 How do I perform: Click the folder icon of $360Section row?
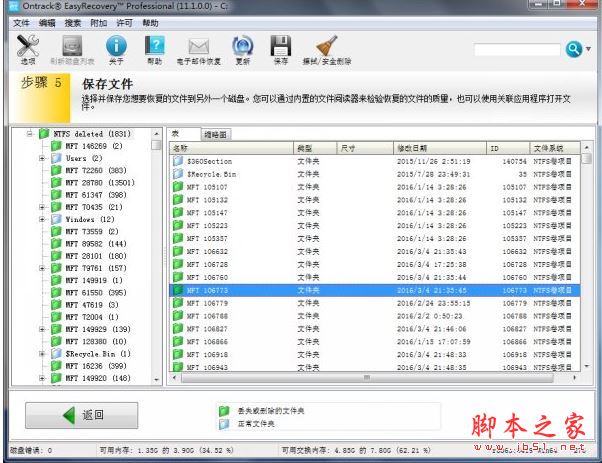178,161
